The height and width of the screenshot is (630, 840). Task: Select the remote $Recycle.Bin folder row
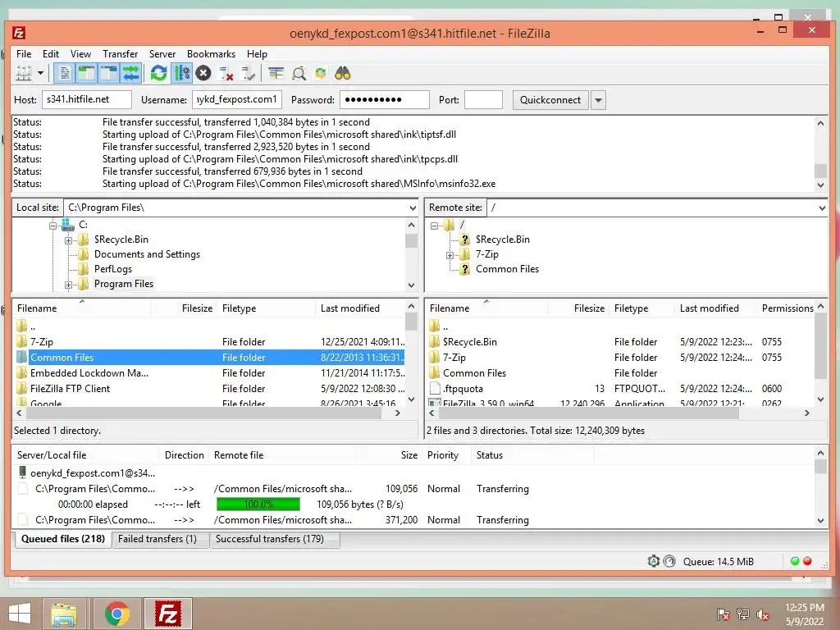click(x=622, y=342)
